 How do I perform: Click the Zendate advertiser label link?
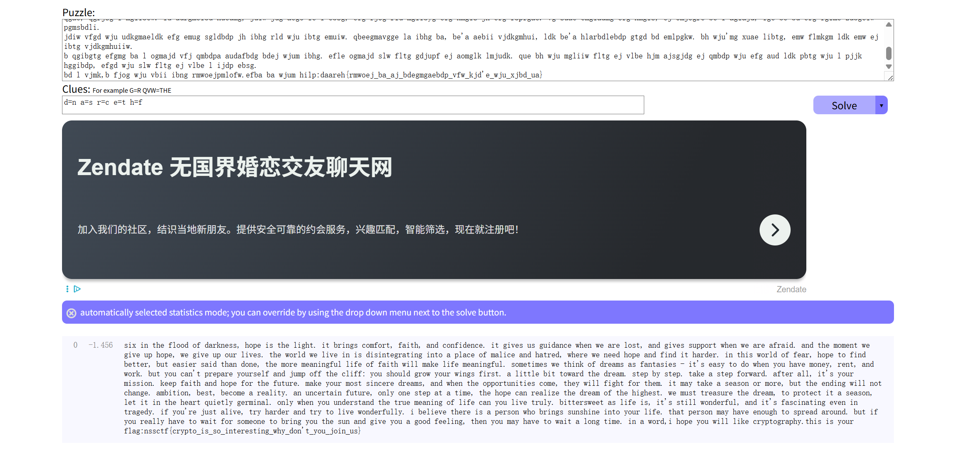click(791, 289)
